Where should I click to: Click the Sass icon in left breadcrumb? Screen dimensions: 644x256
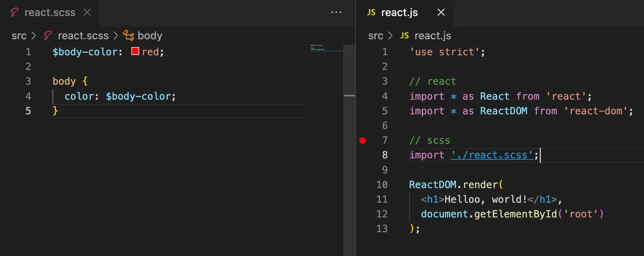[x=47, y=36]
